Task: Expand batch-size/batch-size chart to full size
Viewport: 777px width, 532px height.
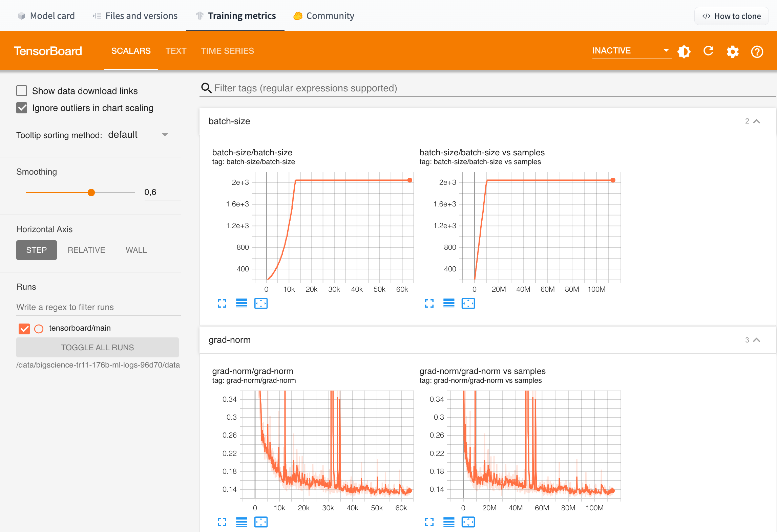Action: 222,304
